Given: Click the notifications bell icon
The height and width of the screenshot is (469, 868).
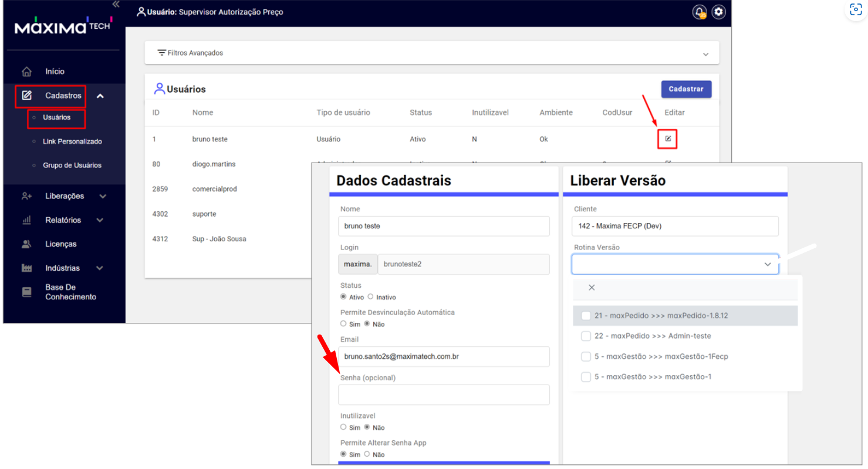Looking at the screenshot, I should [700, 12].
